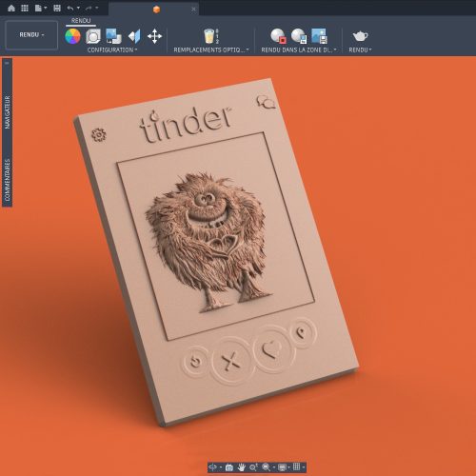Expand the RENDU DANS LA ZONE dropdown
This screenshot has height=476, width=476.
[299, 50]
